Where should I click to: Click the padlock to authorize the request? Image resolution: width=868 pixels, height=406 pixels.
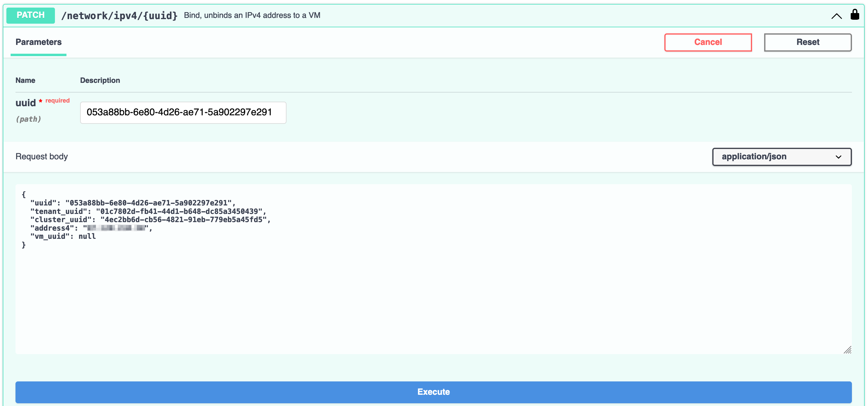pos(855,15)
